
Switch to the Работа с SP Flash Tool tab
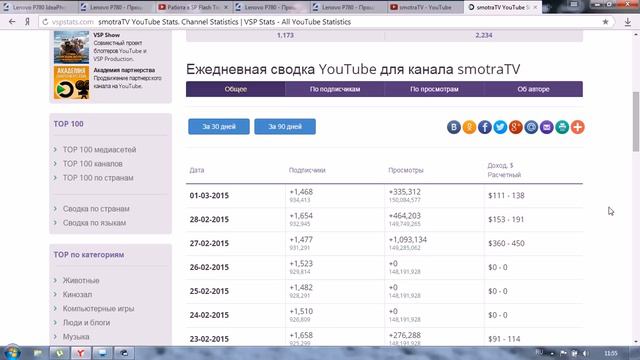193,7
